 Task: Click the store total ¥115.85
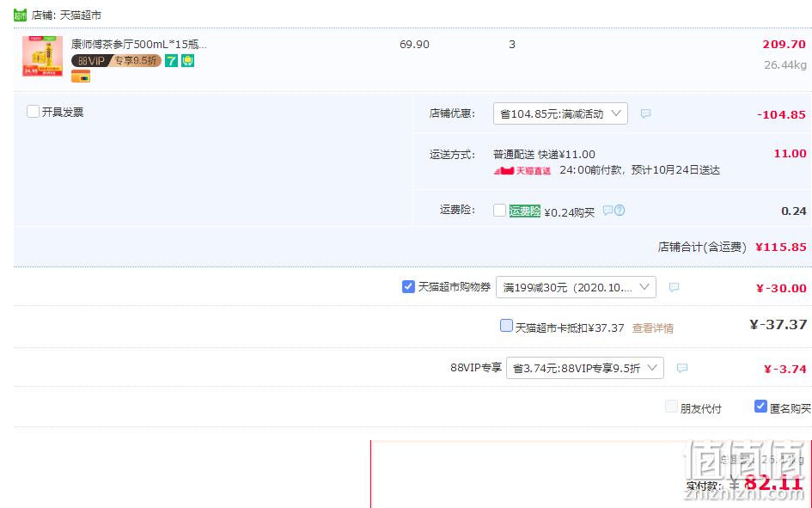point(781,247)
